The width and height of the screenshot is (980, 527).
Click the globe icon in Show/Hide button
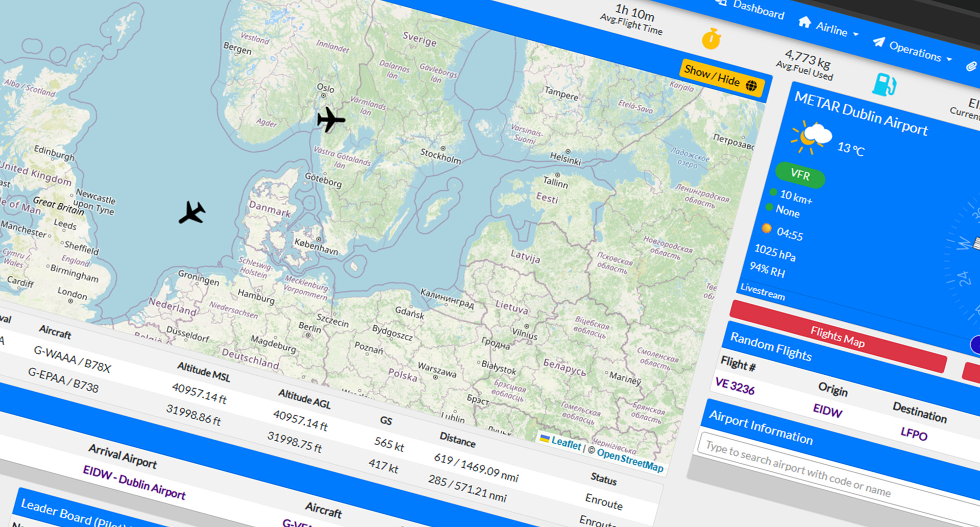(751, 85)
